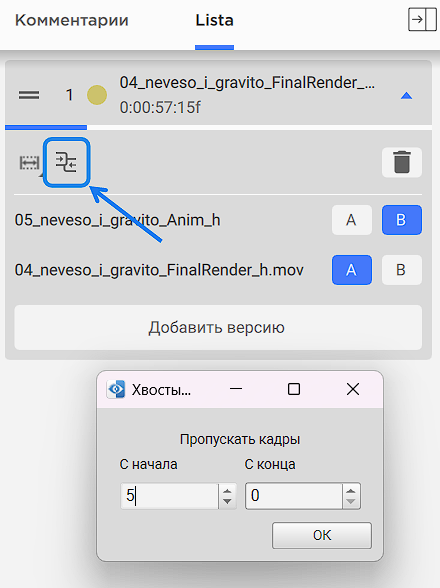Decrease the С конца frame count
Viewport: 440px width, 588px height.
click(x=351, y=501)
